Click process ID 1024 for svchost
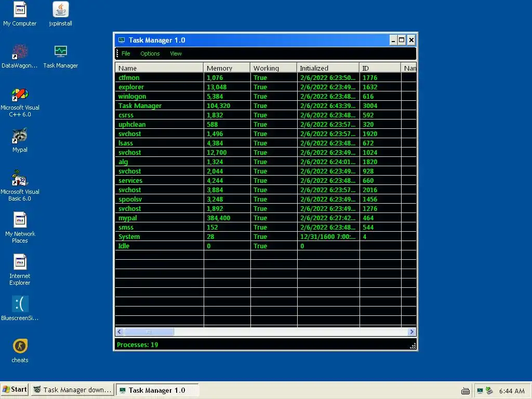This screenshot has width=532, height=399. 370,153
